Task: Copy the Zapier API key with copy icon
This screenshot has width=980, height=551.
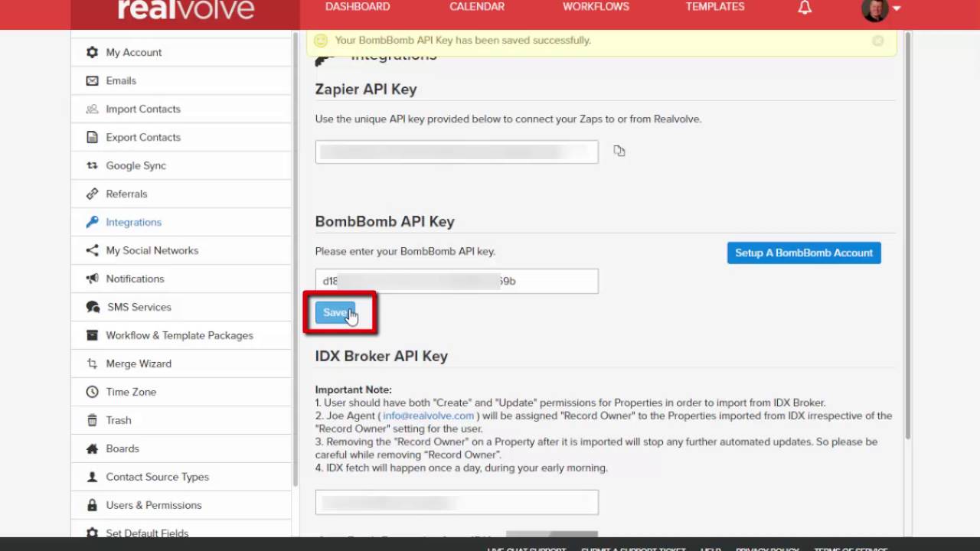Action: click(x=619, y=151)
